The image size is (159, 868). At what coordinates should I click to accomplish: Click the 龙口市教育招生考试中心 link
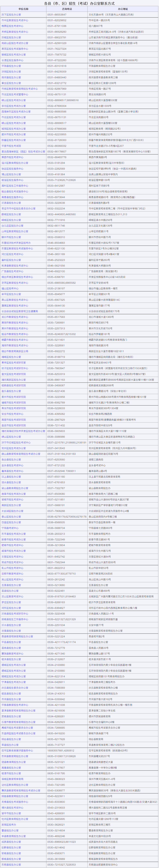(x=15, y=317)
